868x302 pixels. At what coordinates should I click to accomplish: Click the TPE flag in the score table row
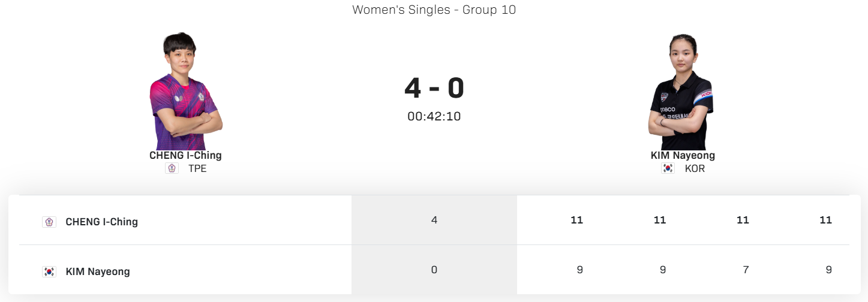(x=49, y=222)
